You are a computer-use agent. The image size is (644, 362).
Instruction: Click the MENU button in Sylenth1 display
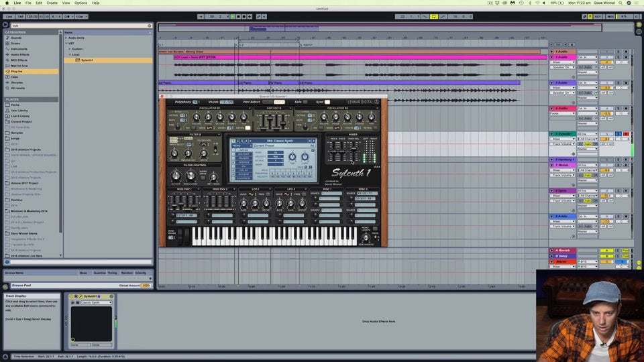237,145
